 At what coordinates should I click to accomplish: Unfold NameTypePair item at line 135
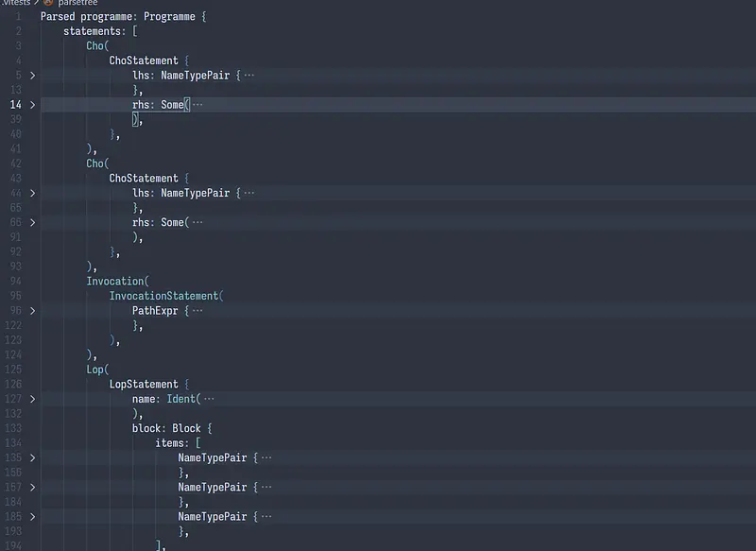32,457
